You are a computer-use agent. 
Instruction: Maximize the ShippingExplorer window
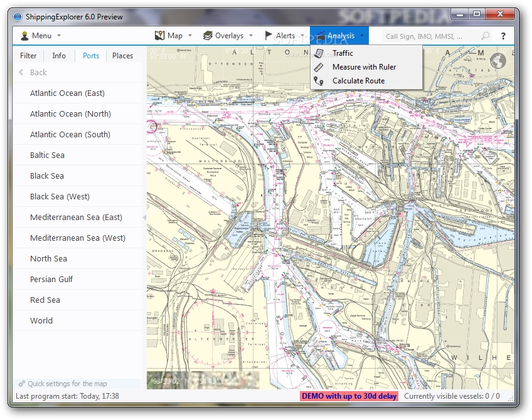pyautogui.click(x=477, y=14)
